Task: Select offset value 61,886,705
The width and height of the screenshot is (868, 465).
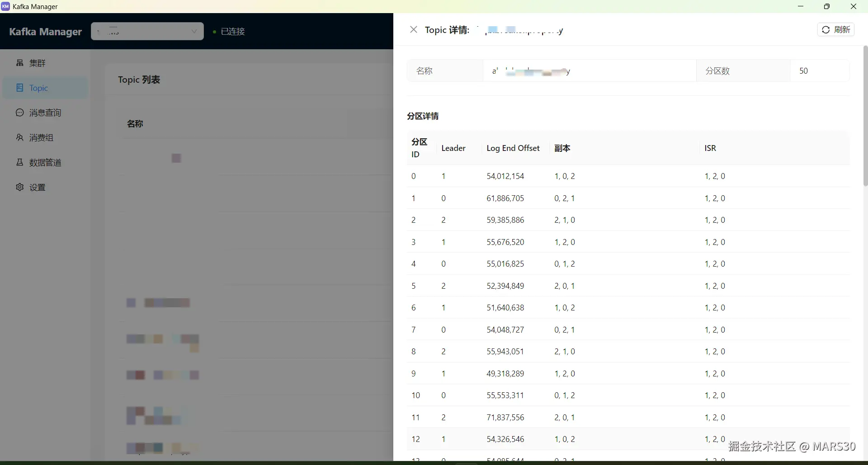Action: (505, 198)
